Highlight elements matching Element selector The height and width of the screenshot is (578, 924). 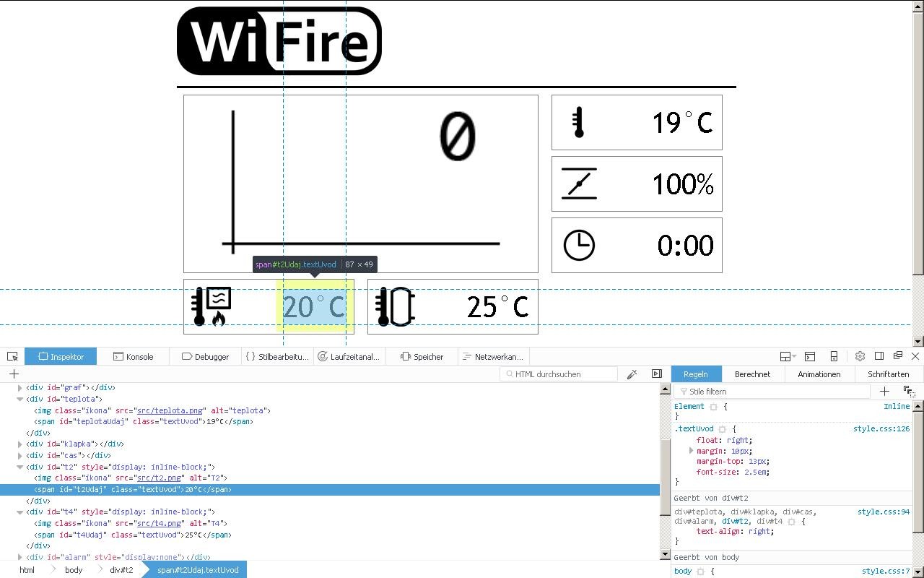pos(713,407)
